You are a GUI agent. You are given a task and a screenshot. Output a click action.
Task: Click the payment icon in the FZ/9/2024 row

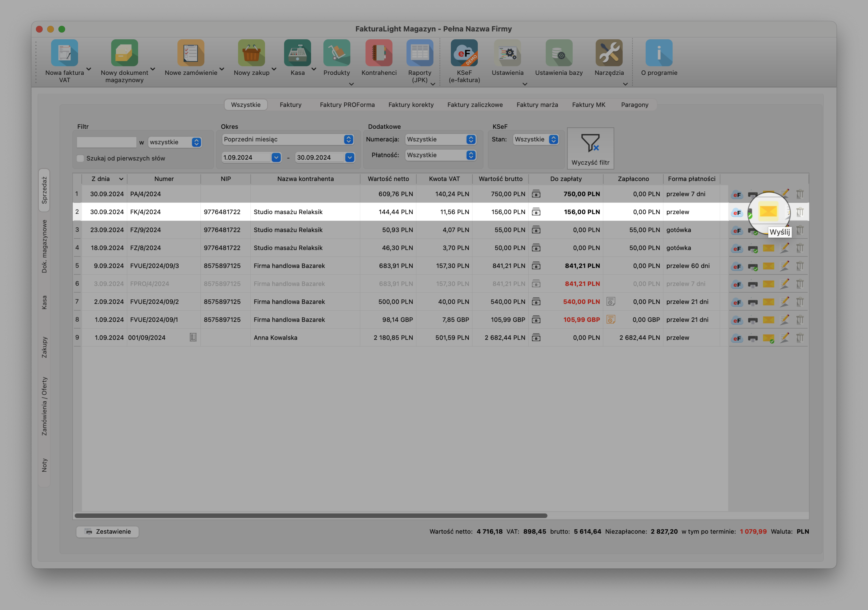[x=536, y=230]
